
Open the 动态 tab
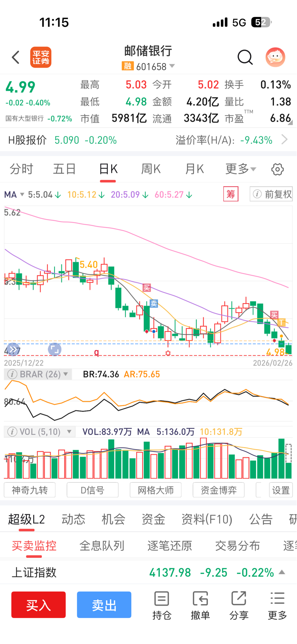click(73, 519)
